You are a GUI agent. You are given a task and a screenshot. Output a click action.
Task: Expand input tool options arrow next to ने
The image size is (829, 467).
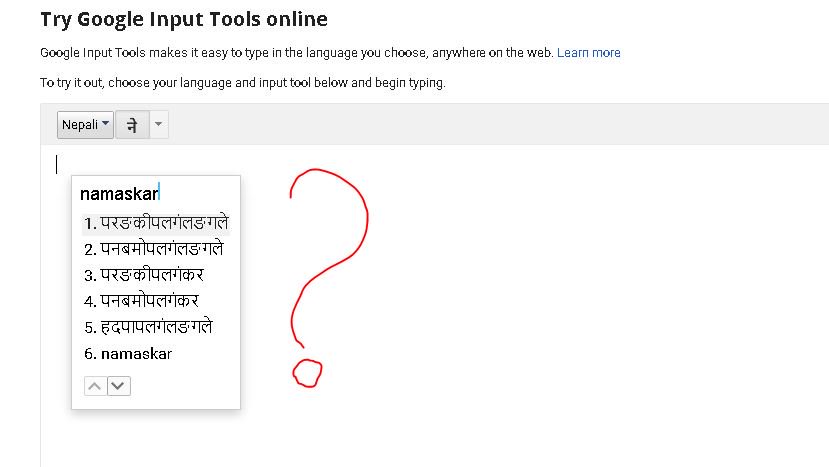coord(159,125)
